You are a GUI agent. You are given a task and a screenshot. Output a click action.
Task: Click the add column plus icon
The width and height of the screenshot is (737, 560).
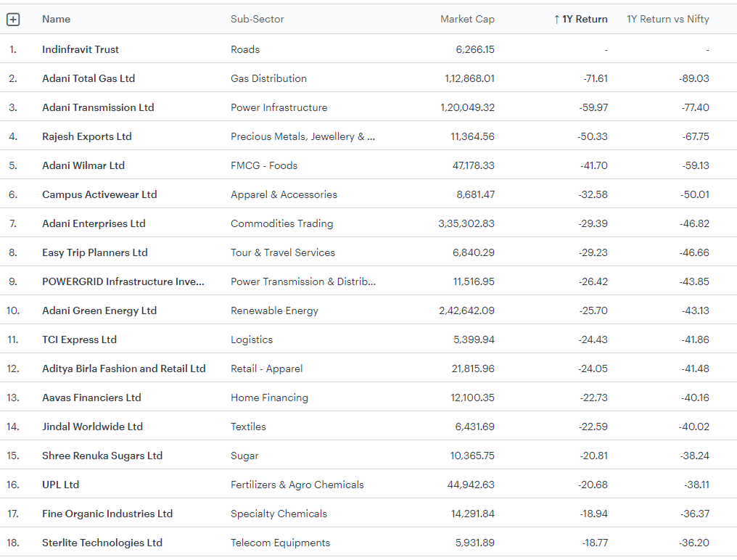(x=13, y=20)
